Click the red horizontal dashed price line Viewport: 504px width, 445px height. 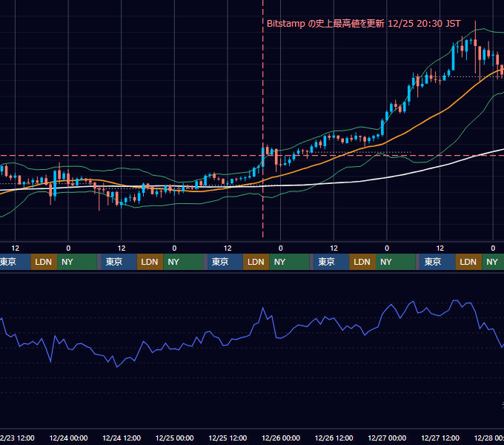(x=252, y=156)
